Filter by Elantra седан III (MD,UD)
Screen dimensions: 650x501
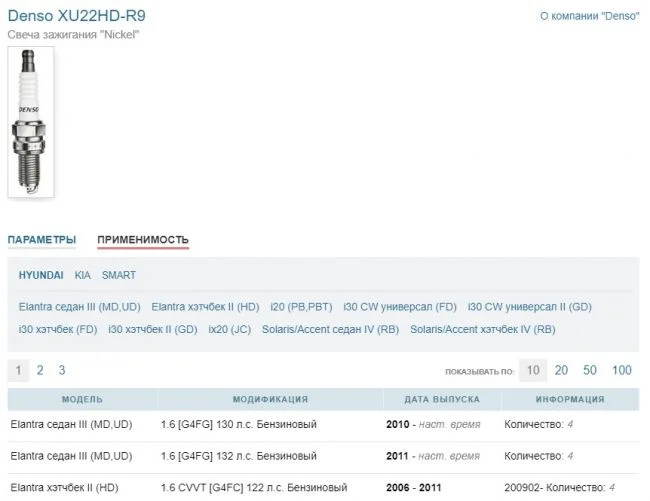point(80,306)
